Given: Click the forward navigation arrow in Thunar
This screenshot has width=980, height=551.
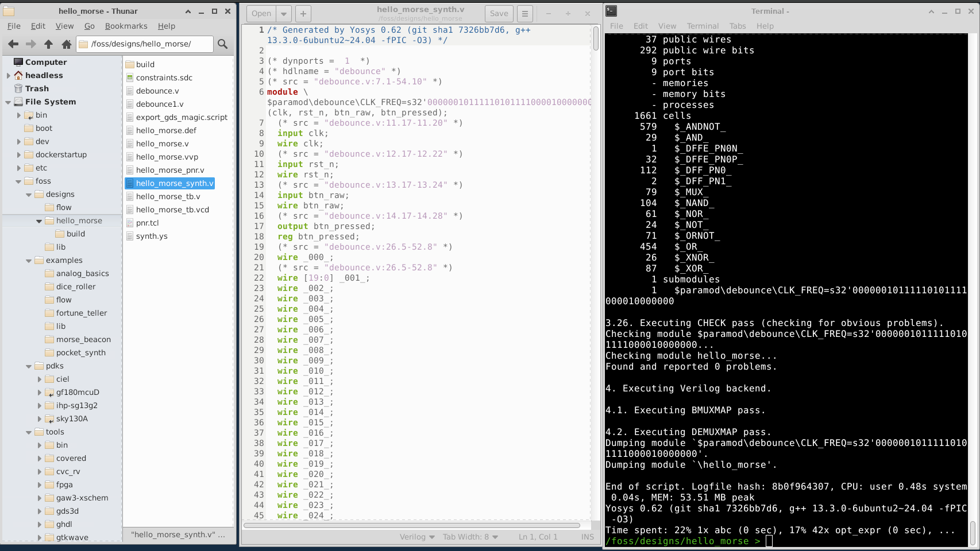Looking at the screenshot, I should [x=31, y=44].
